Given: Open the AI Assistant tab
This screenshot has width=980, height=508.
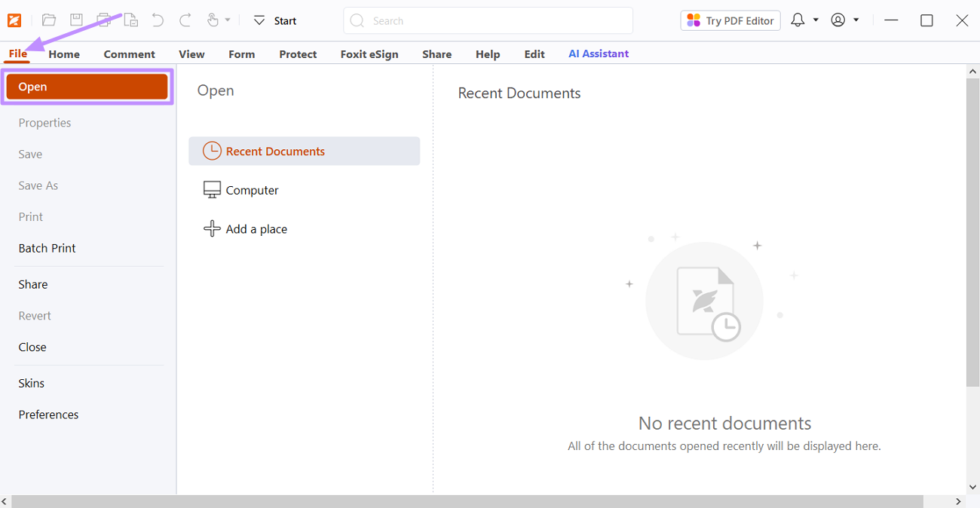Looking at the screenshot, I should tap(598, 54).
